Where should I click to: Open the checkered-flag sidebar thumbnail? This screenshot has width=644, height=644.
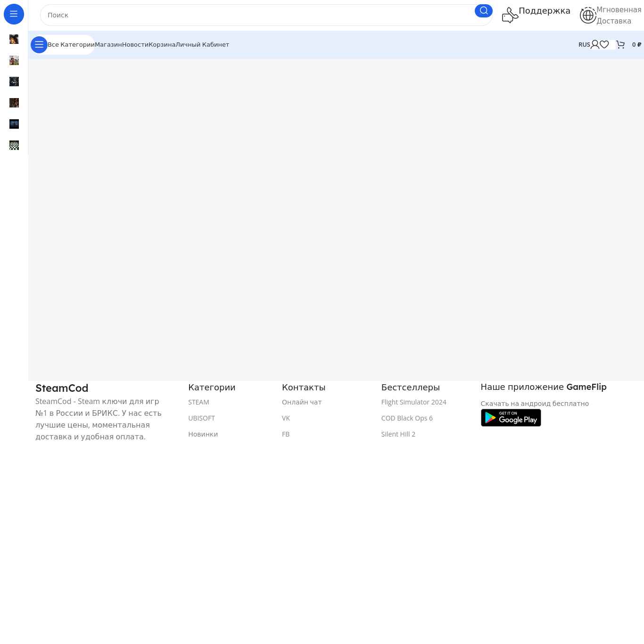click(14, 145)
